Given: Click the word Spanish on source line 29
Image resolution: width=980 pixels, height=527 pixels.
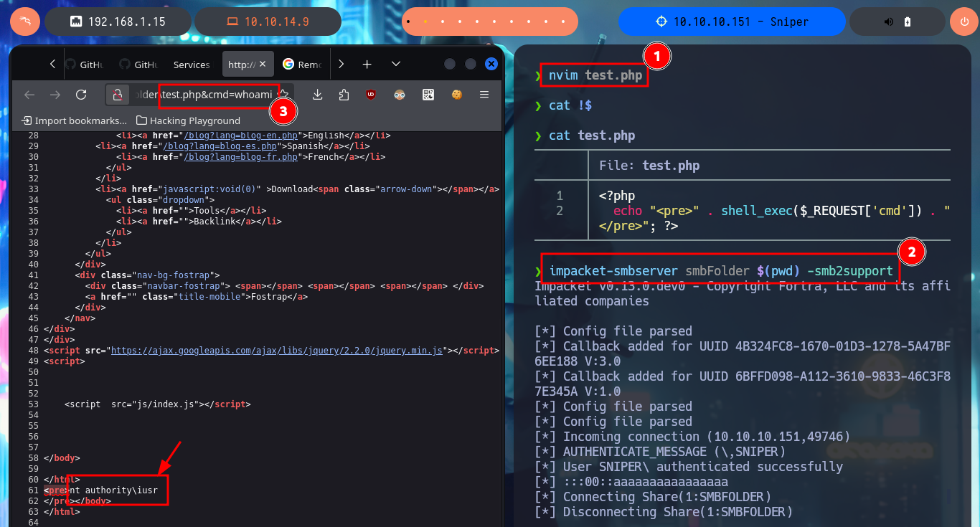Looking at the screenshot, I should (306, 146).
